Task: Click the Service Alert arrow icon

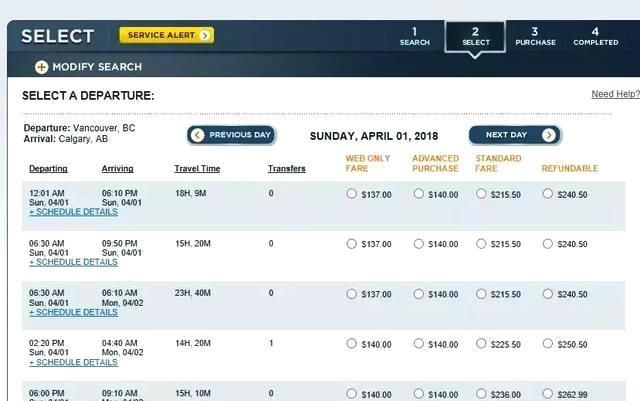Action: (x=204, y=36)
